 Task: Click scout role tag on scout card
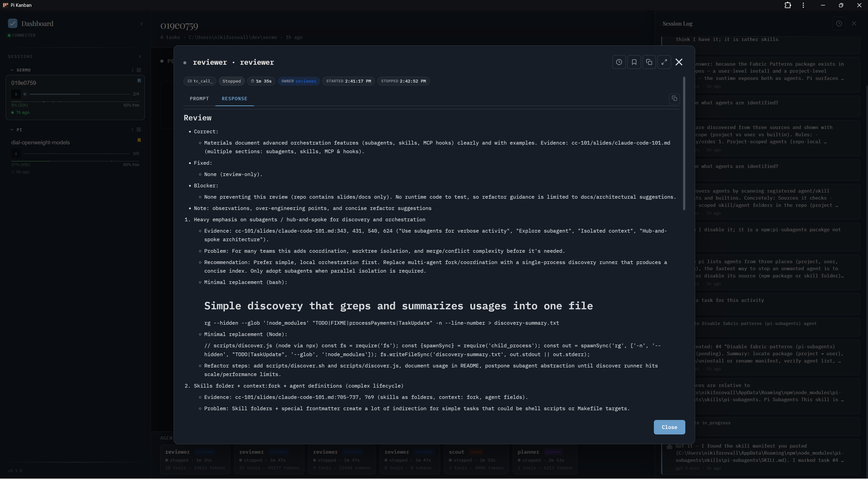click(x=476, y=452)
